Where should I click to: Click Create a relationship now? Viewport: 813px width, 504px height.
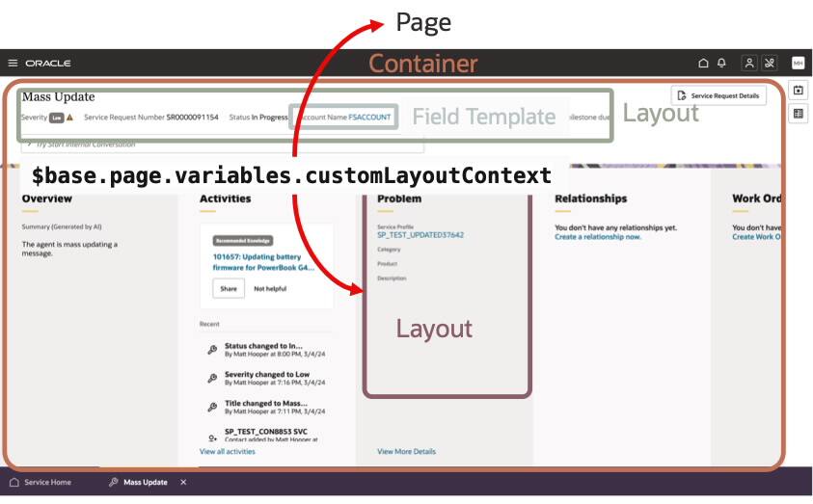tap(598, 237)
